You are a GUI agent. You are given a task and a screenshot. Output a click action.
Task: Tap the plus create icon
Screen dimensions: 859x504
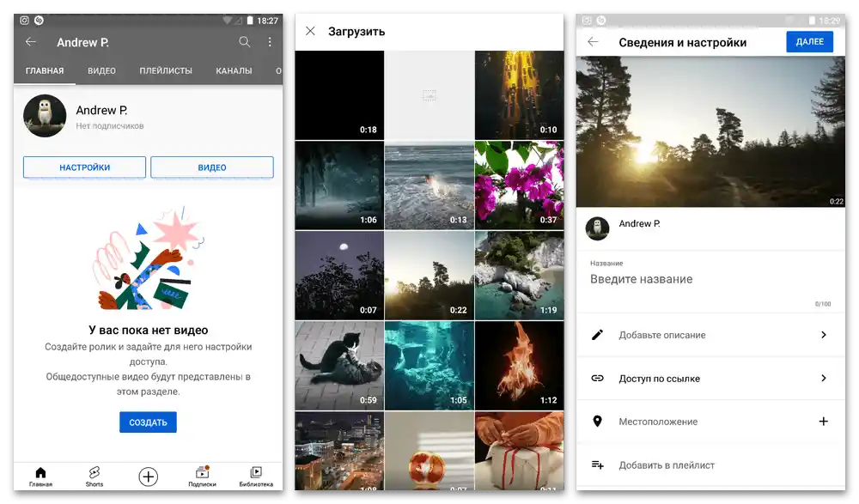[148, 477]
